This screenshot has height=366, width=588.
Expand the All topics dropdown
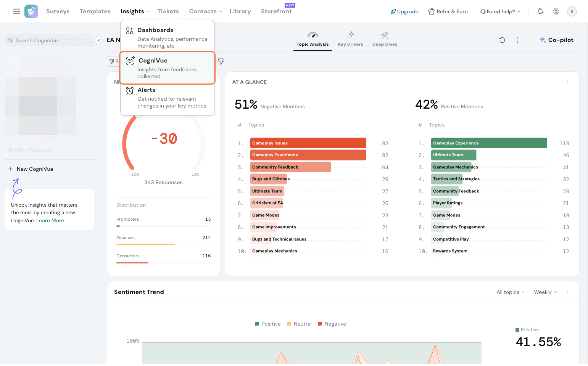[x=510, y=292]
